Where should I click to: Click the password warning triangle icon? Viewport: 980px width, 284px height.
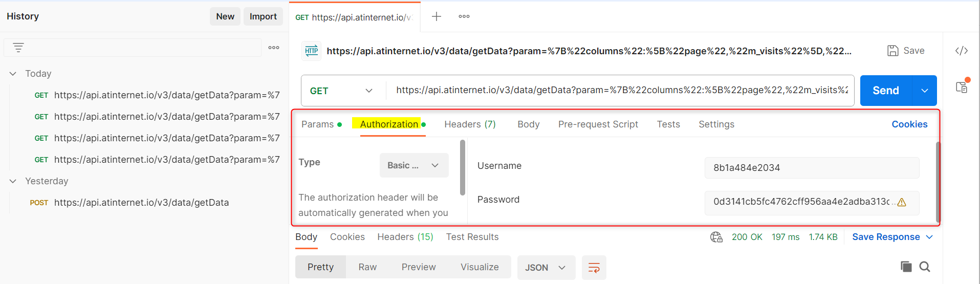pyautogui.click(x=902, y=202)
